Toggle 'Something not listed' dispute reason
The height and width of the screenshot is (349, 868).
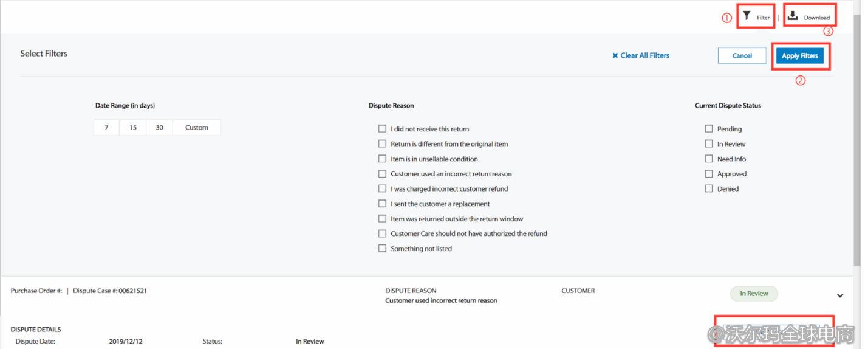(382, 249)
